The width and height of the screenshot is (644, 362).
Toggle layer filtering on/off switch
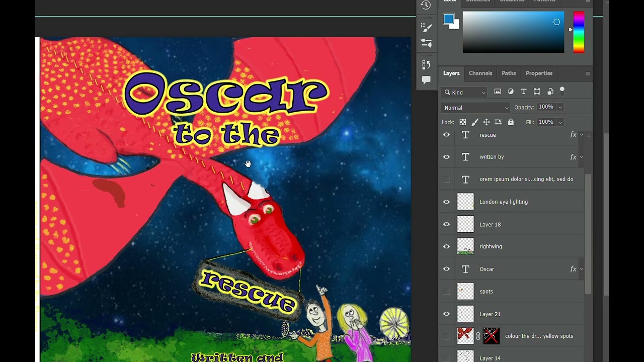[562, 90]
